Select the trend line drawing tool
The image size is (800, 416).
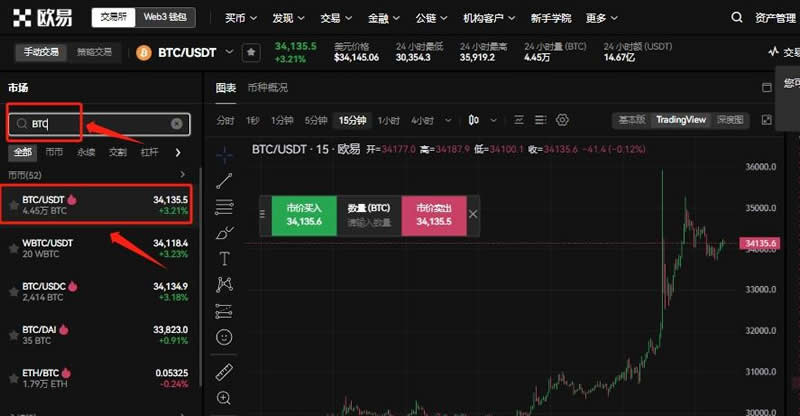(224, 181)
